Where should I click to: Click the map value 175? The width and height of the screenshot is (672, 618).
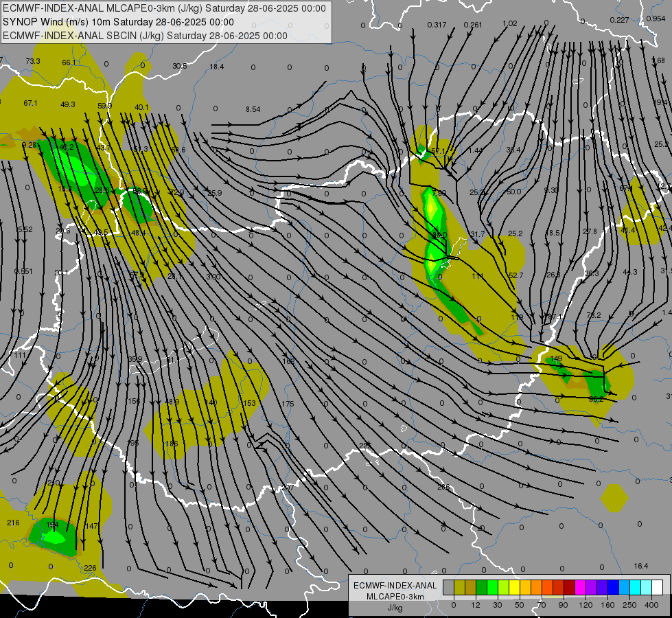pyautogui.click(x=288, y=404)
